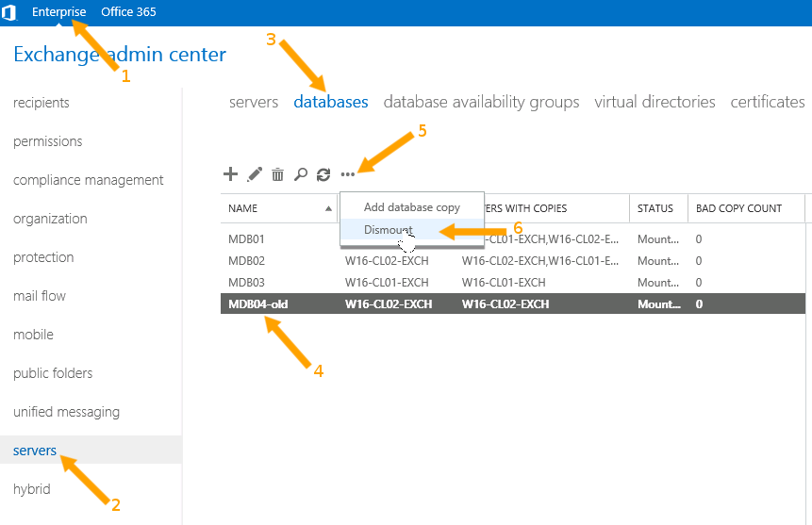
Task: Click bad copy count of MDB03
Action: click(x=699, y=283)
